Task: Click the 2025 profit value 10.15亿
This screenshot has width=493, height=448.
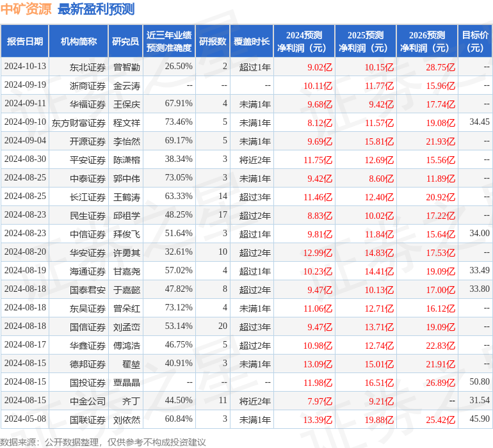Action: point(379,67)
